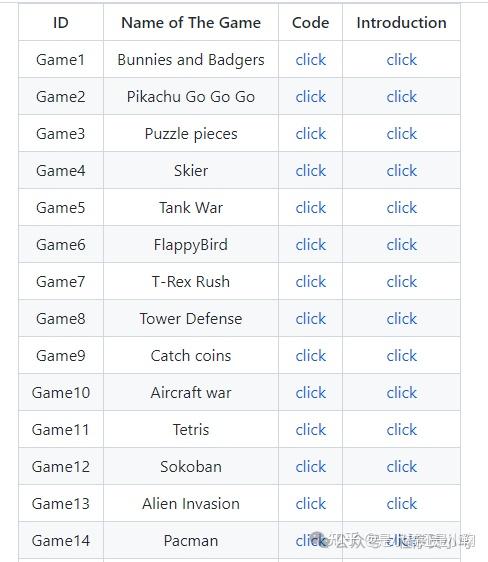Open Introduction link for Puzzle pieces
This screenshot has width=488, height=562.
pyautogui.click(x=401, y=134)
